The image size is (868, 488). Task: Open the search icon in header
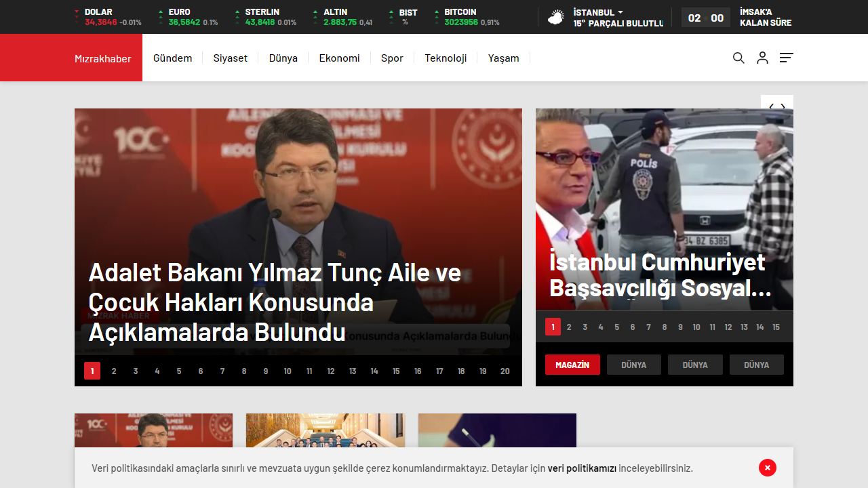pyautogui.click(x=738, y=58)
